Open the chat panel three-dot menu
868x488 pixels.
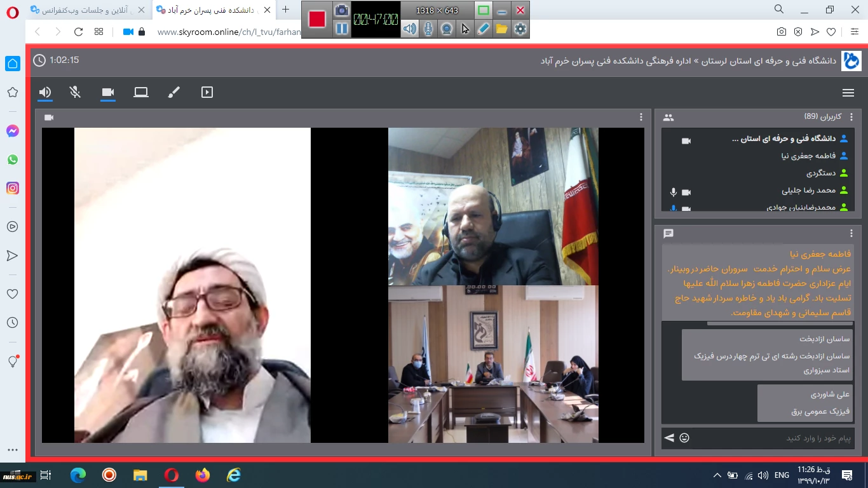(851, 233)
